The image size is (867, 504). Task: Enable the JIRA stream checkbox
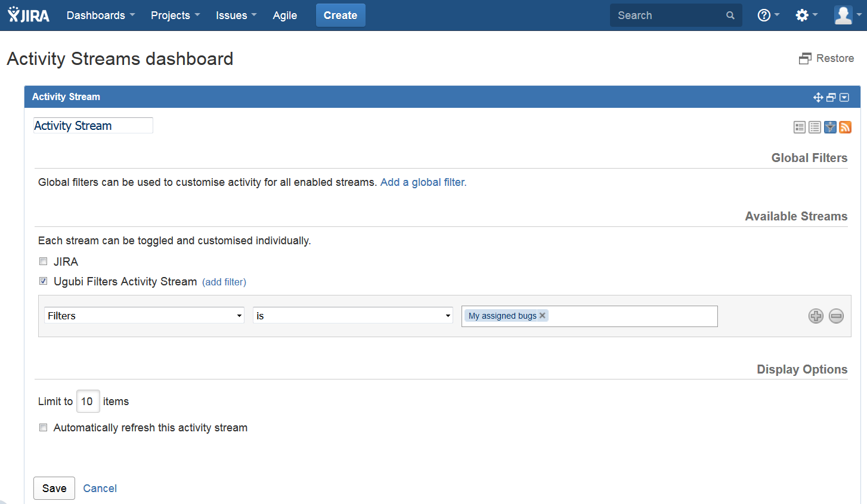[x=42, y=261]
